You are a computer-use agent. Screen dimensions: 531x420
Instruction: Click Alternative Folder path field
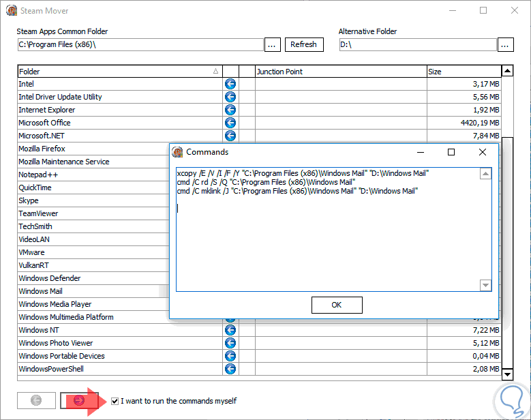pos(418,45)
